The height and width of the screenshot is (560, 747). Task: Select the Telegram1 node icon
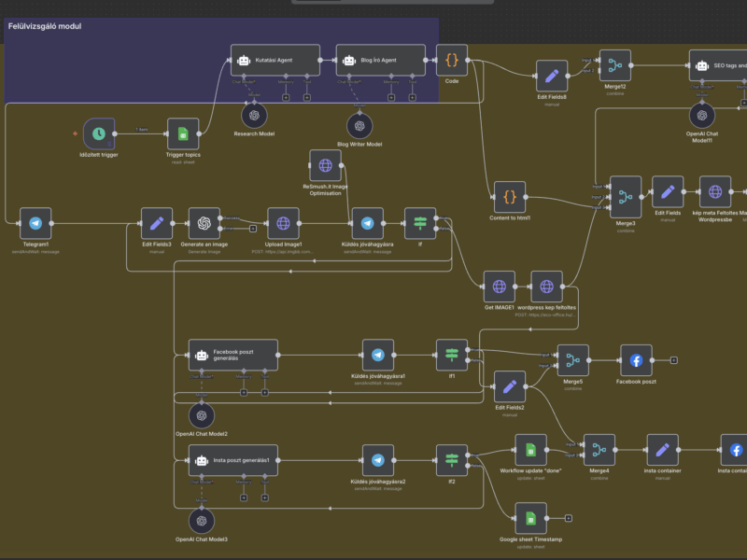tap(35, 223)
